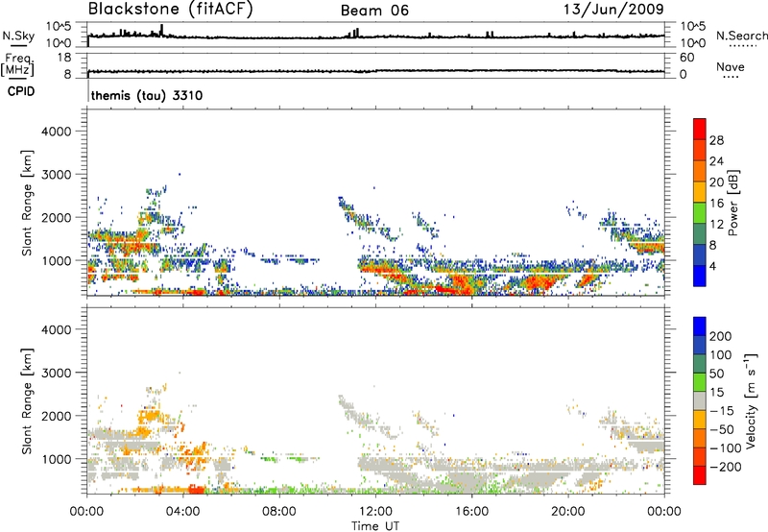The image size is (768, 532).
Task: Click the red −200 band of the velocity colorbar
Action: pyautogui.click(x=700, y=475)
